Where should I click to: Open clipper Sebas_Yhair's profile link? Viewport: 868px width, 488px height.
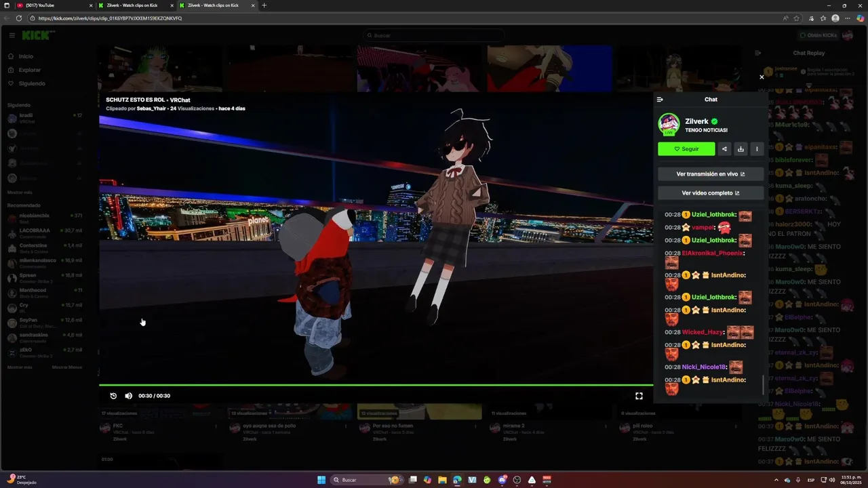152,108
